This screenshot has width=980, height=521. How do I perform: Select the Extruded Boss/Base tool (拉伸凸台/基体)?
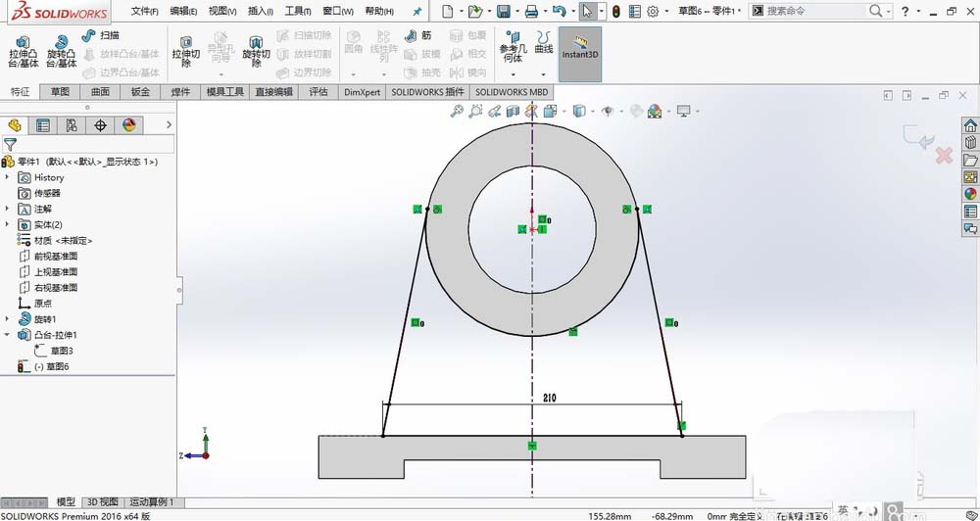pos(24,51)
